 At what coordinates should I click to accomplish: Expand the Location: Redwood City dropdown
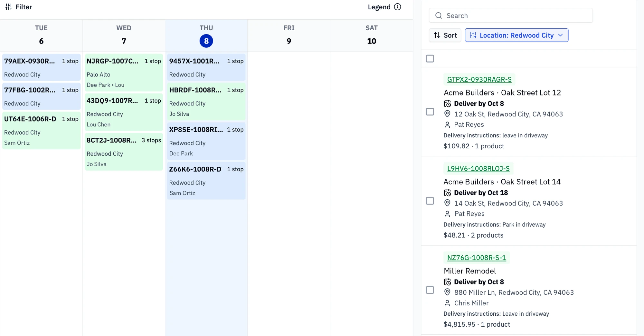click(x=516, y=35)
